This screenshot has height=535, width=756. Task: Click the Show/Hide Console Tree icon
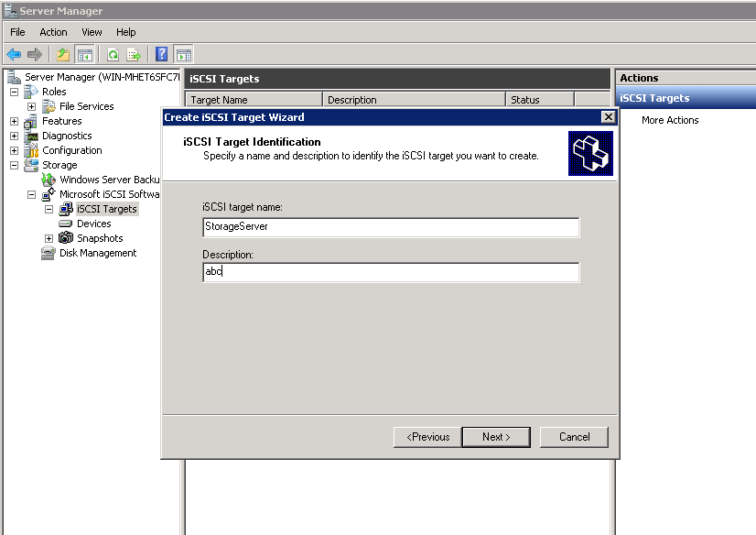click(85, 55)
